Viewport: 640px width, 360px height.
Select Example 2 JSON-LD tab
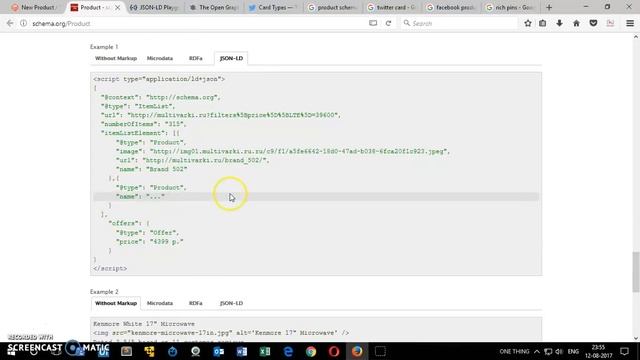pyautogui.click(x=231, y=303)
